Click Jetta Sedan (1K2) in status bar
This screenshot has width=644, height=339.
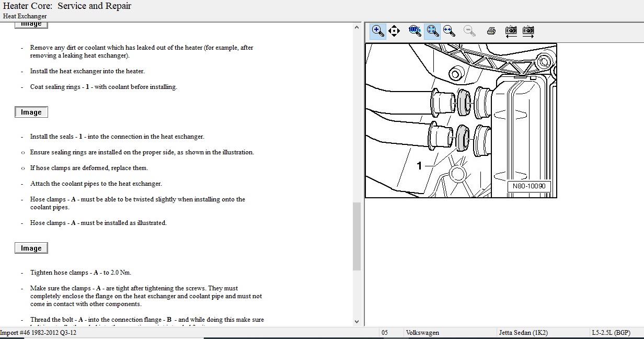(x=524, y=333)
